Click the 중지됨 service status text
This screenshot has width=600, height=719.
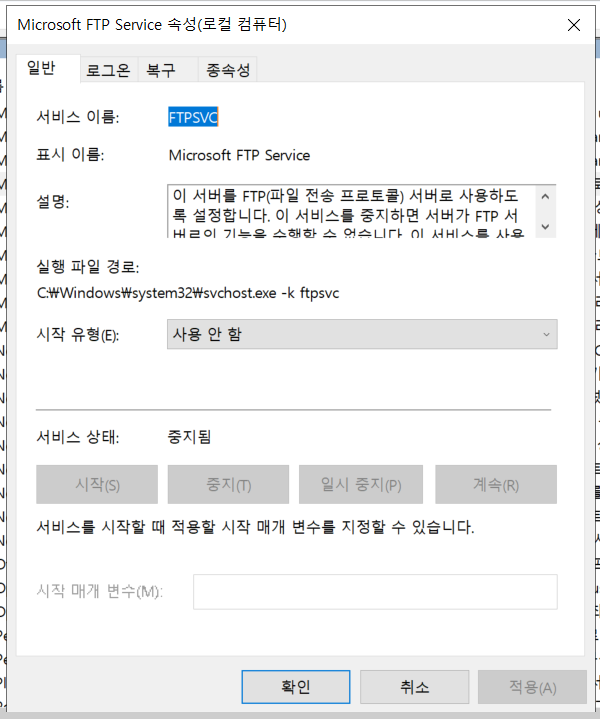[189, 437]
